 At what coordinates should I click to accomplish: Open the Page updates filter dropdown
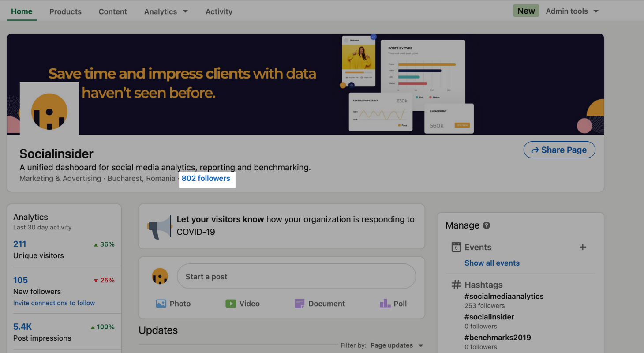[x=397, y=345]
